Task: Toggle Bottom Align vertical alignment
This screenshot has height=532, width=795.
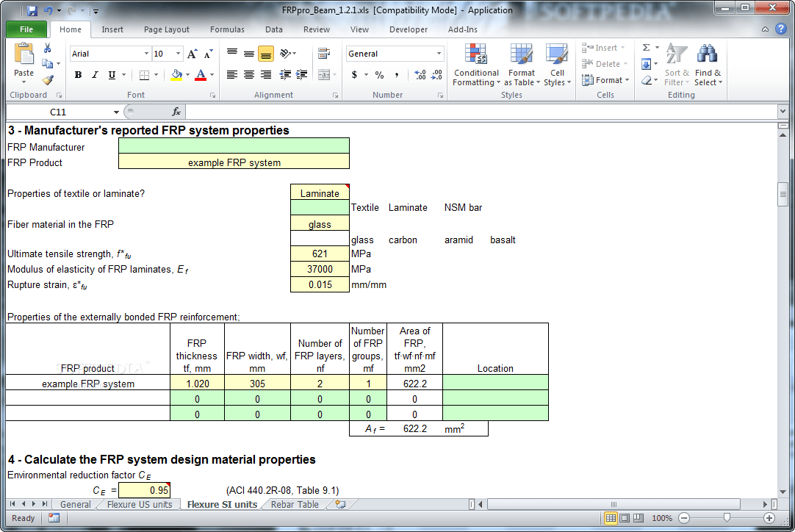Action: pos(266,54)
